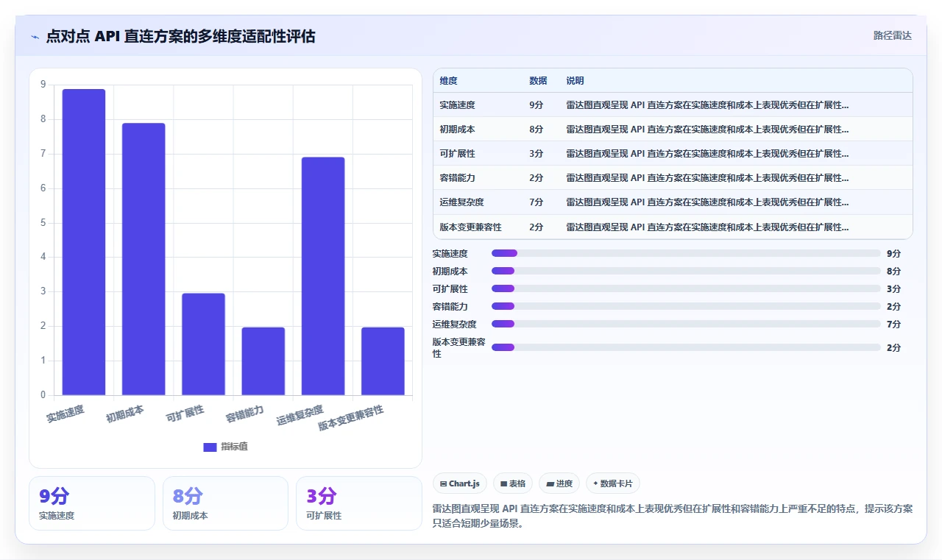Select the 容错能力 chart bar
The height and width of the screenshot is (560, 942).
263,361
